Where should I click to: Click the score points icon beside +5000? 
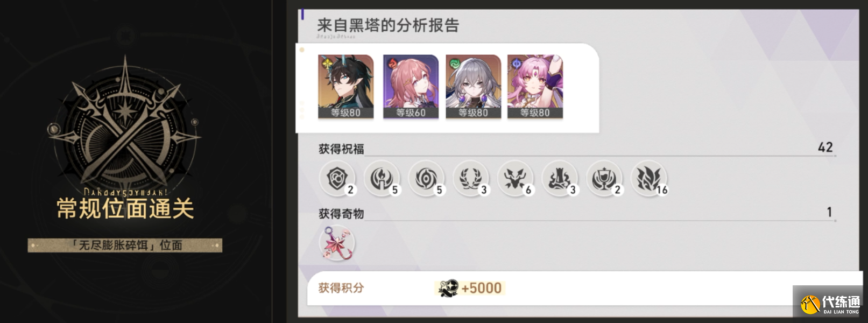coord(448,289)
